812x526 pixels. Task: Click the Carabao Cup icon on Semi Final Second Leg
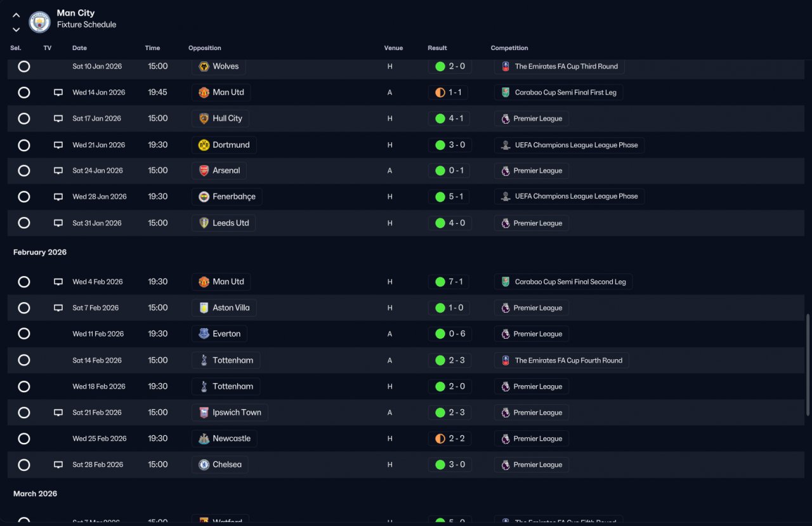(x=505, y=282)
